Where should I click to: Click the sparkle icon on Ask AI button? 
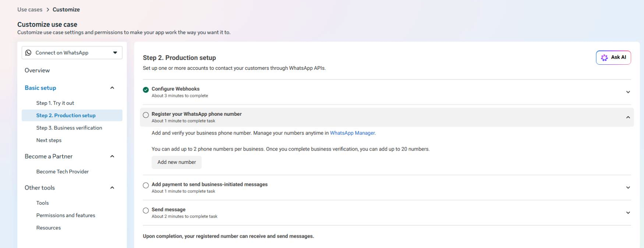point(604,58)
